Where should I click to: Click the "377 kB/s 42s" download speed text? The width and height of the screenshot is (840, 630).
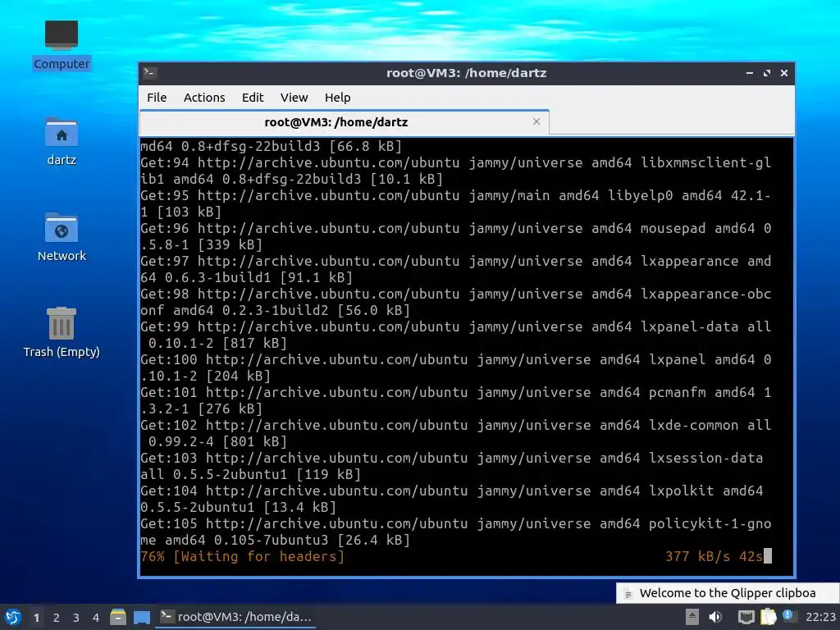(x=714, y=557)
